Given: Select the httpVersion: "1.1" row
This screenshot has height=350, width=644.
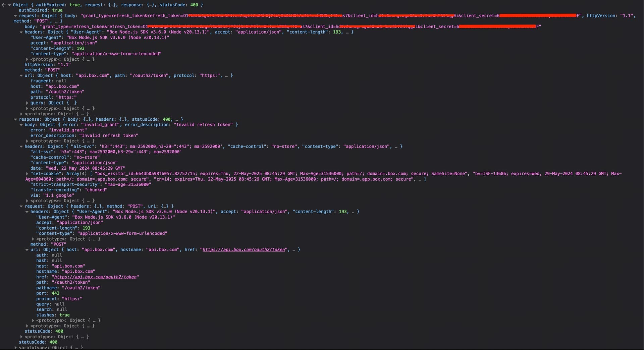Looking at the screenshot, I should click(48, 65).
